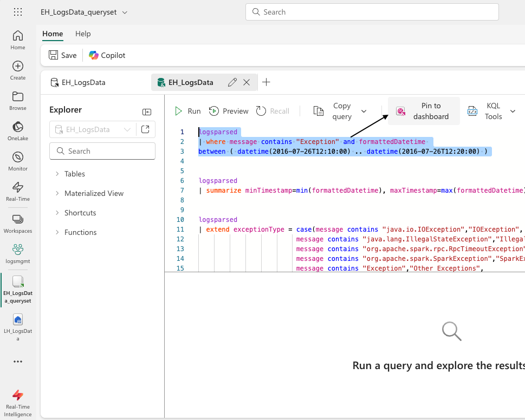Viewport: 525px width, 420px height.
Task: Click the Preview query icon
Action: tap(213, 111)
